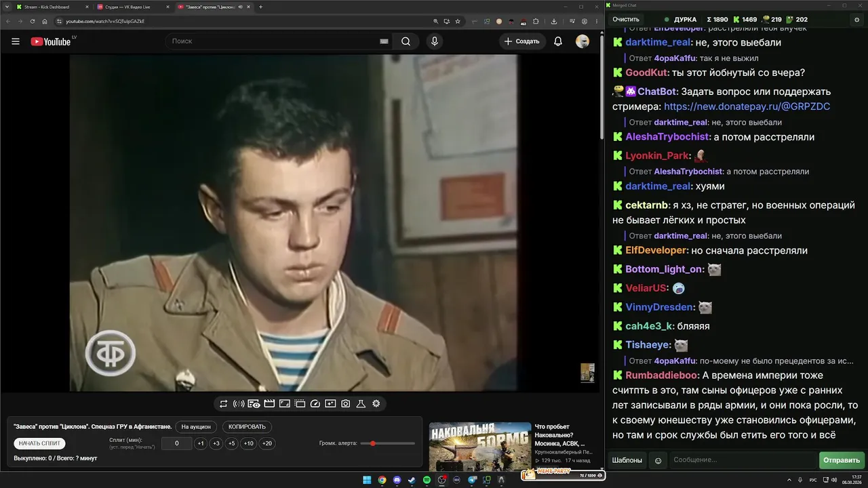The height and width of the screenshot is (488, 868).
Task: Add +3 minutes to the split
Action: (216, 443)
